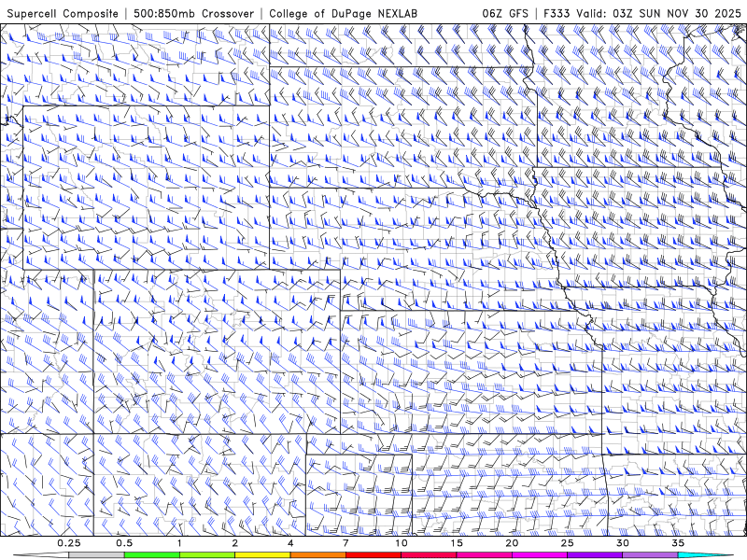Pick the light purple 30–35 legend segment

click(650, 555)
